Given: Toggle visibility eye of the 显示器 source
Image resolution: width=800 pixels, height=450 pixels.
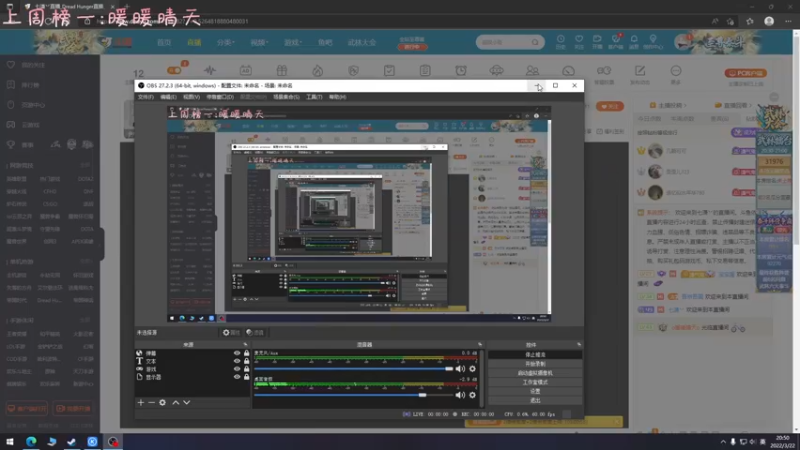Looking at the screenshot, I should coord(237,377).
